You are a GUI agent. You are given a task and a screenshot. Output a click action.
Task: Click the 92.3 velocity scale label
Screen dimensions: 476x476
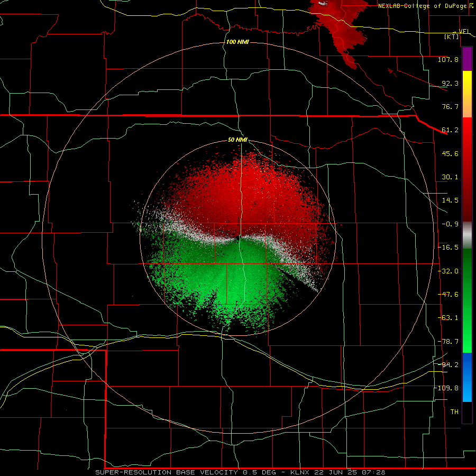(450, 83)
